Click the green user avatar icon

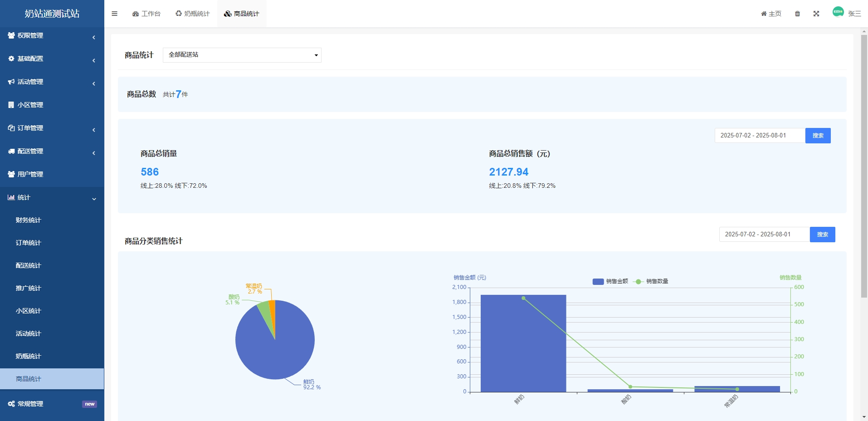point(838,12)
